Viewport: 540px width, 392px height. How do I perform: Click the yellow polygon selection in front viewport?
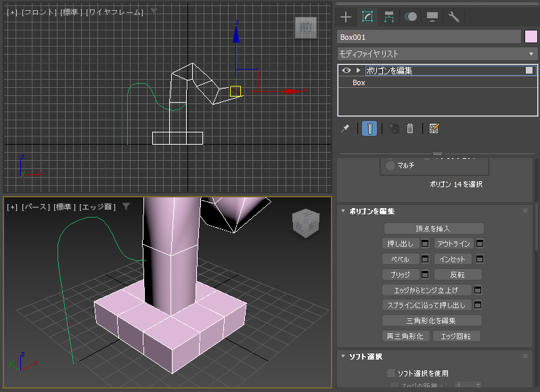[x=235, y=91]
